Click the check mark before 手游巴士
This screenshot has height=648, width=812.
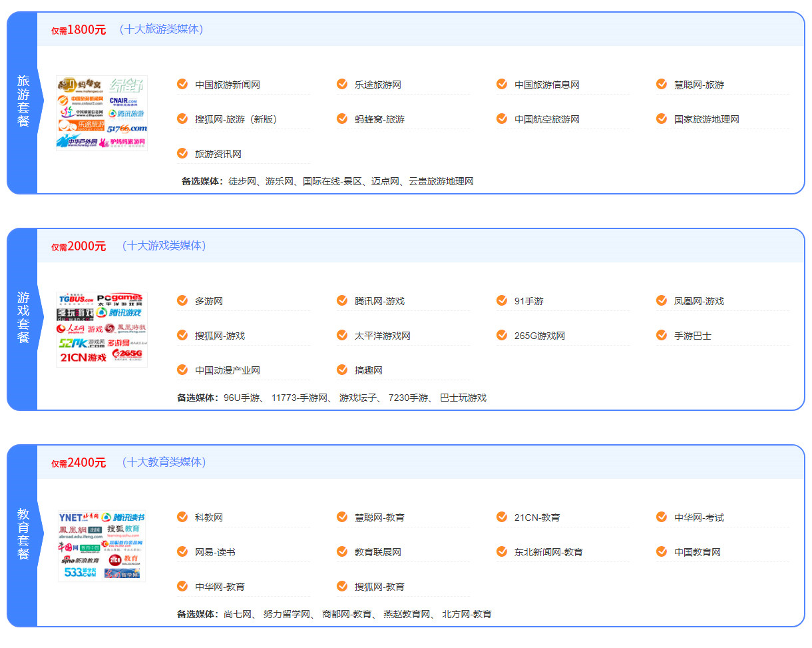point(662,335)
